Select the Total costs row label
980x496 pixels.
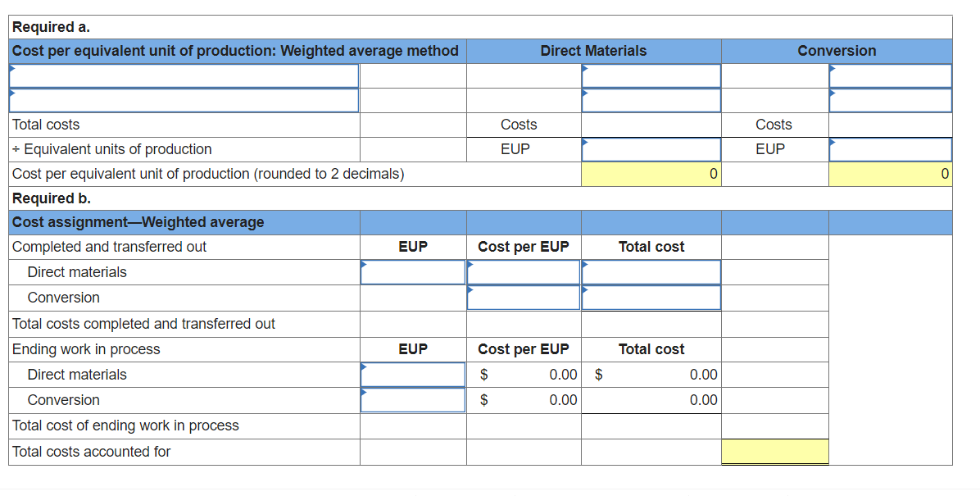point(41,125)
